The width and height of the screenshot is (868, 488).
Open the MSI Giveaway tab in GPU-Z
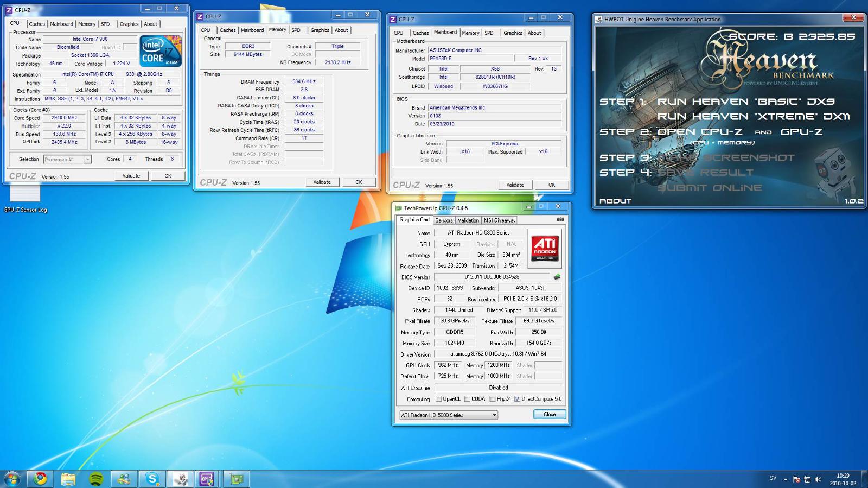(500, 220)
